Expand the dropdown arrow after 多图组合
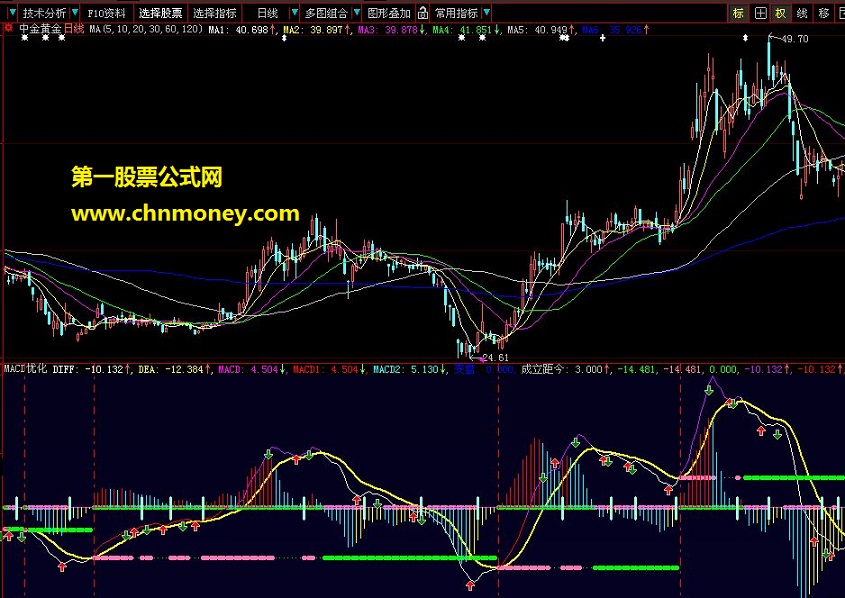This screenshot has width=845, height=598. [x=356, y=12]
